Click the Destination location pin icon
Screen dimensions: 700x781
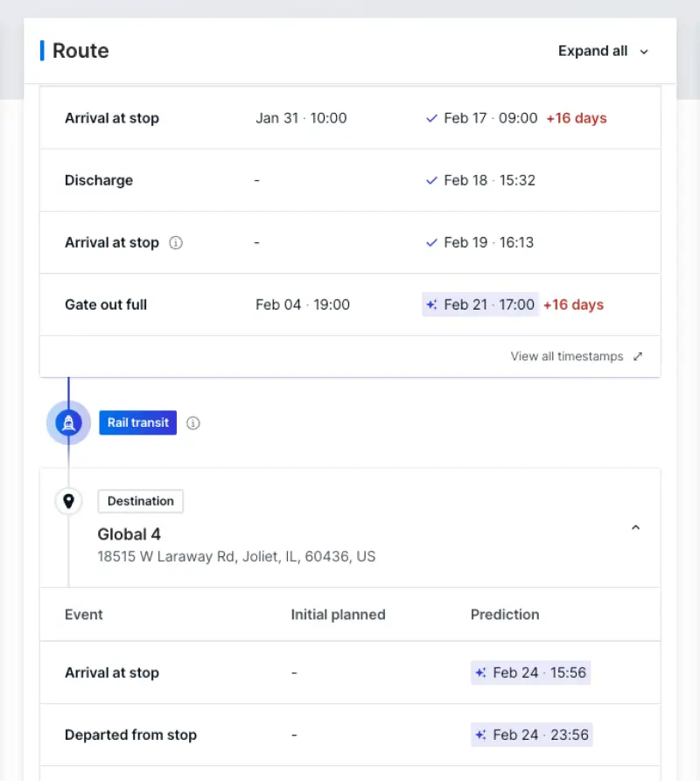69,501
